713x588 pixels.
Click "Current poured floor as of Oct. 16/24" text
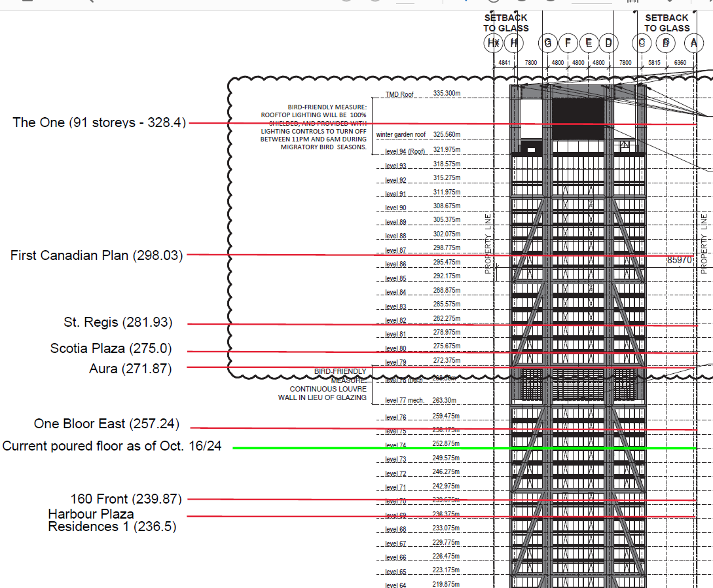point(112,446)
